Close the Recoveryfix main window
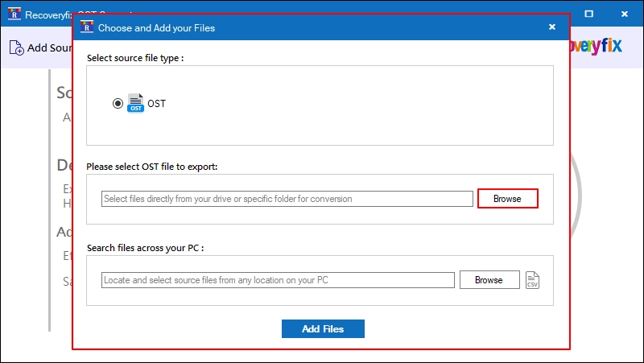Screen dimensions: 644x363 click(x=625, y=14)
